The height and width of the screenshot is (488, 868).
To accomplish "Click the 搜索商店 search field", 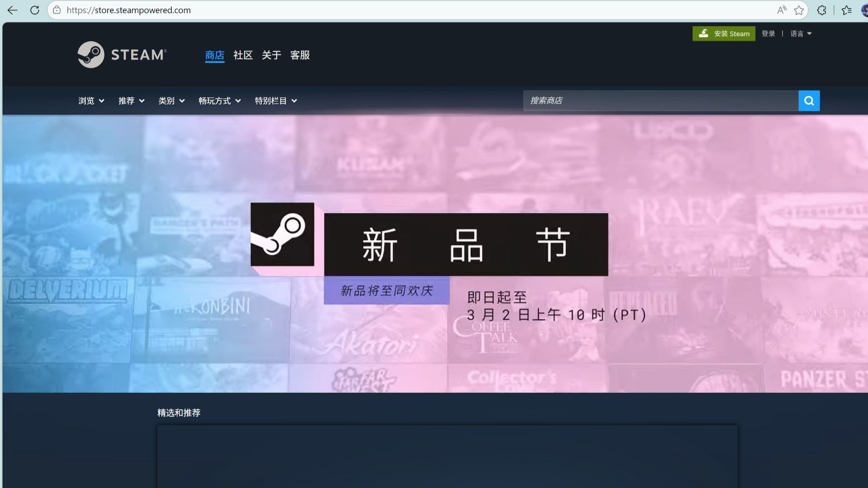I will coord(661,100).
